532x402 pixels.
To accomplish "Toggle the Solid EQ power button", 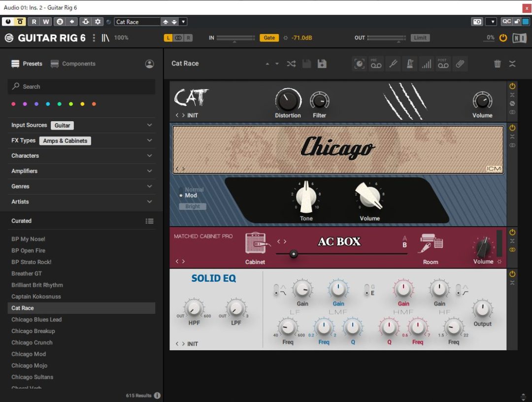I will 512,274.
